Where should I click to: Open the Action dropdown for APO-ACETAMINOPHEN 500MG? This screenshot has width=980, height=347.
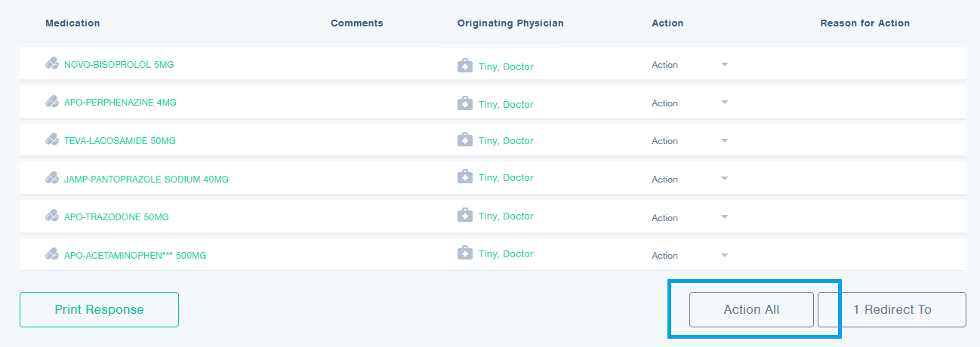689,256
